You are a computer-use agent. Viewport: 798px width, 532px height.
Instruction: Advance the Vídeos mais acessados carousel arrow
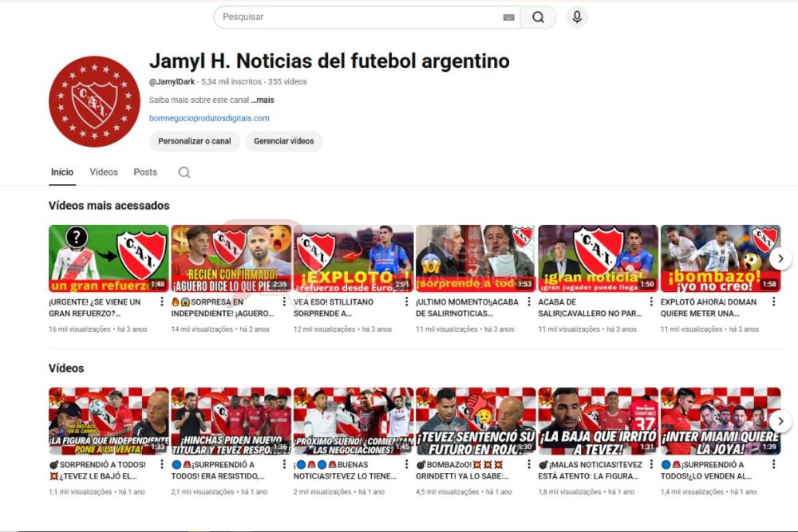coord(780,258)
